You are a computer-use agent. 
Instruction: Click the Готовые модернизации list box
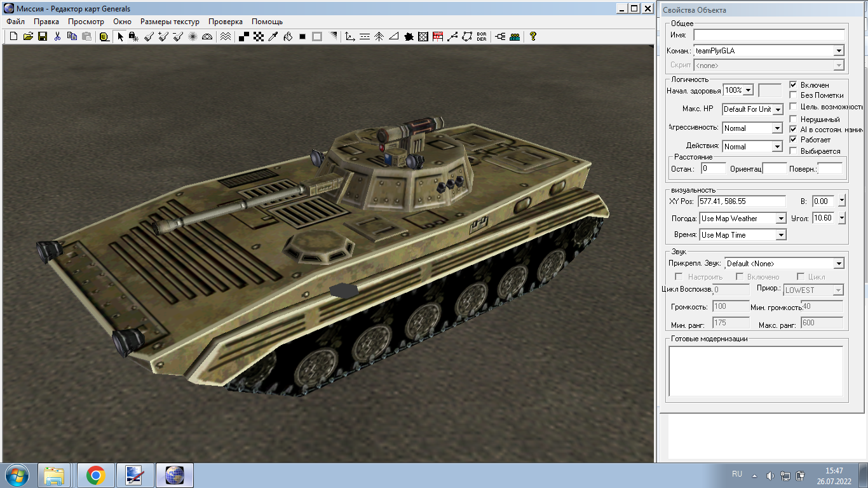pyautogui.click(x=756, y=372)
